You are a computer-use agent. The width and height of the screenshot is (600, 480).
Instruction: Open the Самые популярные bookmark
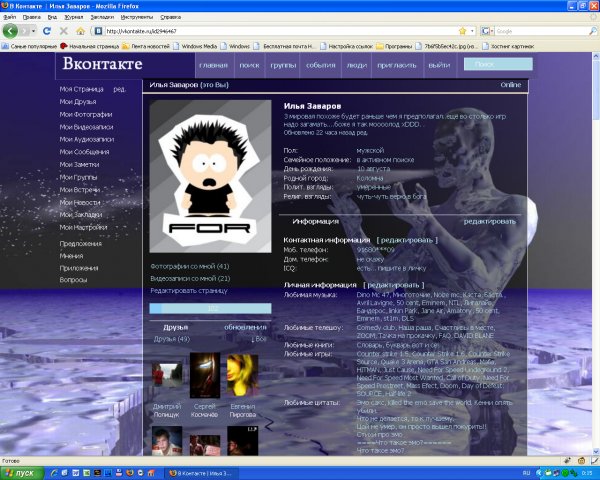[x=29, y=46]
